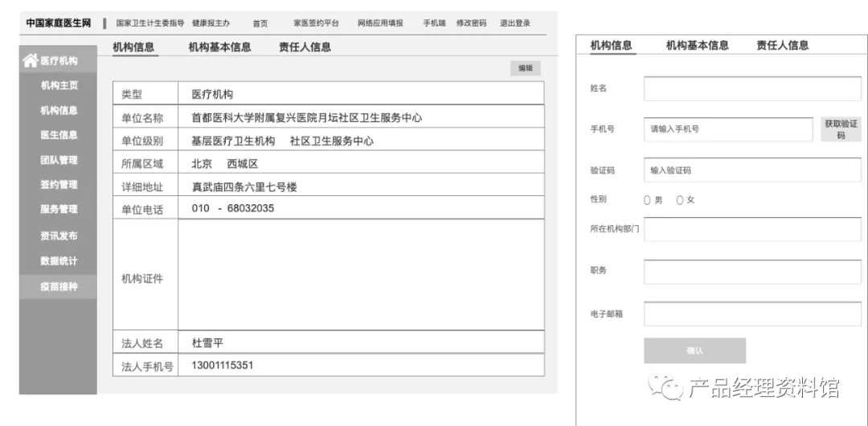The image size is (868, 426).
Task: Focus the 职务 input field
Action: coord(752,272)
